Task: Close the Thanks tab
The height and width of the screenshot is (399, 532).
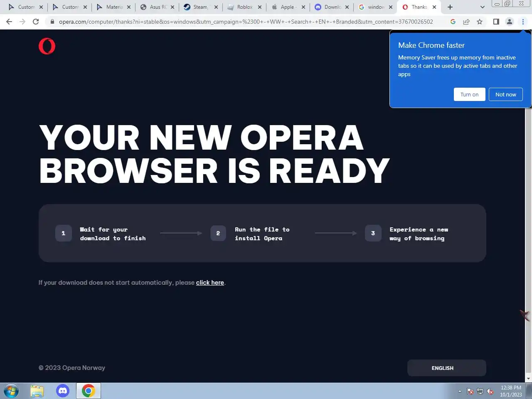Action: tap(434, 7)
